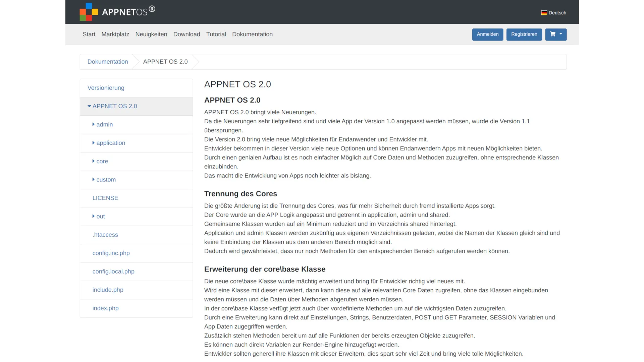The height and width of the screenshot is (362, 644).
Task: Expand the core section in sidebar
Action: (x=100, y=161)
